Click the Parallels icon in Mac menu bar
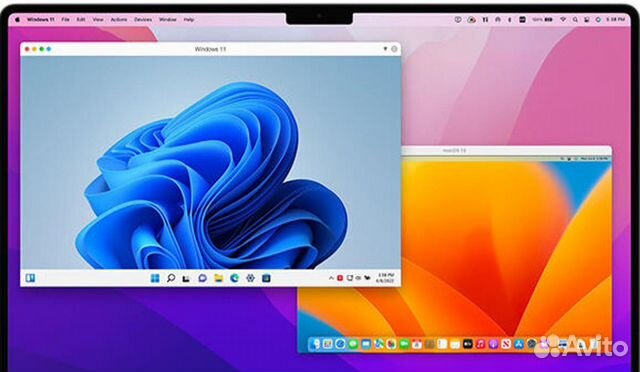This screenshot has height=372, width=640. click(485, 19)
